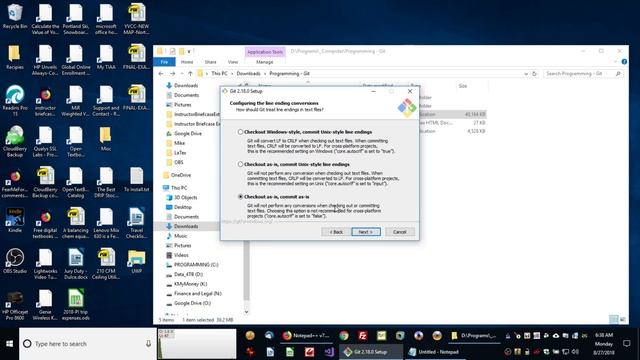The width and height of the screenshot is (640, 360).
Task: Open Chrome from taskbar
Action: pyautogui.click(x=344, y=336)
